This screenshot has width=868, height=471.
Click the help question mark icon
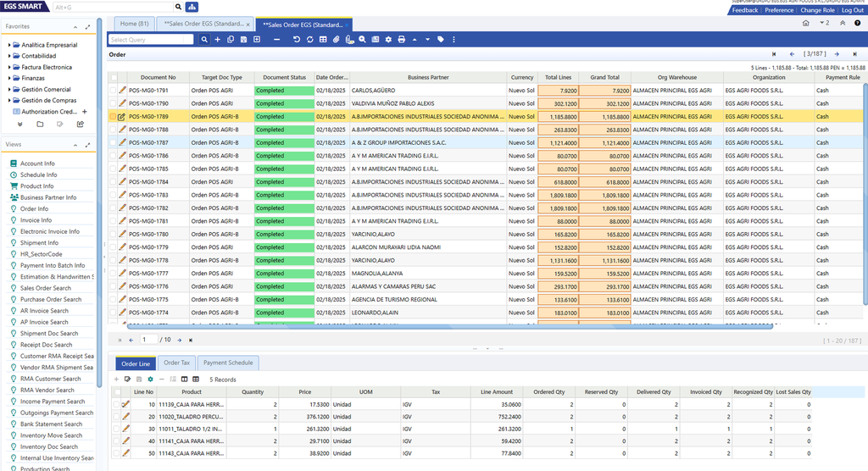click(x=858, y=23)
